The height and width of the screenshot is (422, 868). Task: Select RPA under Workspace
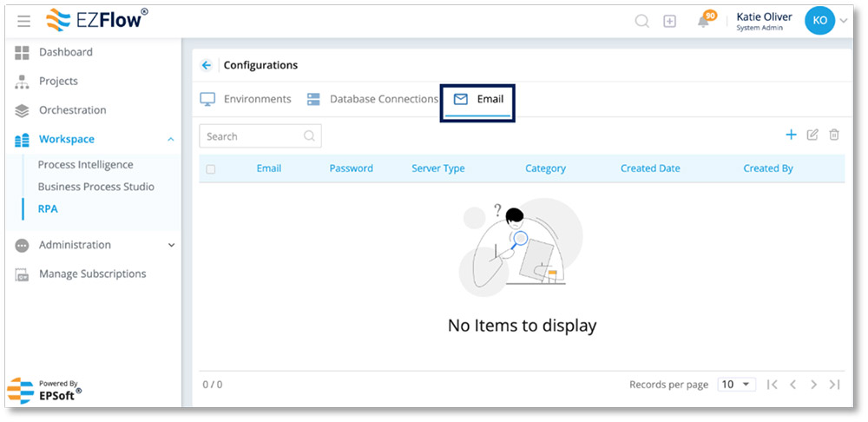[x=48, y=208]
